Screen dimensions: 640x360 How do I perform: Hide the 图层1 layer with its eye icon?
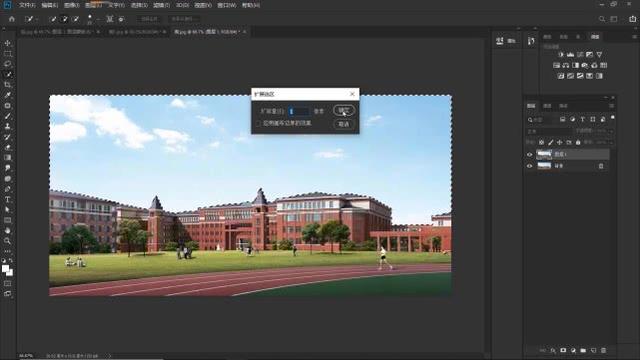pos(529,154)
